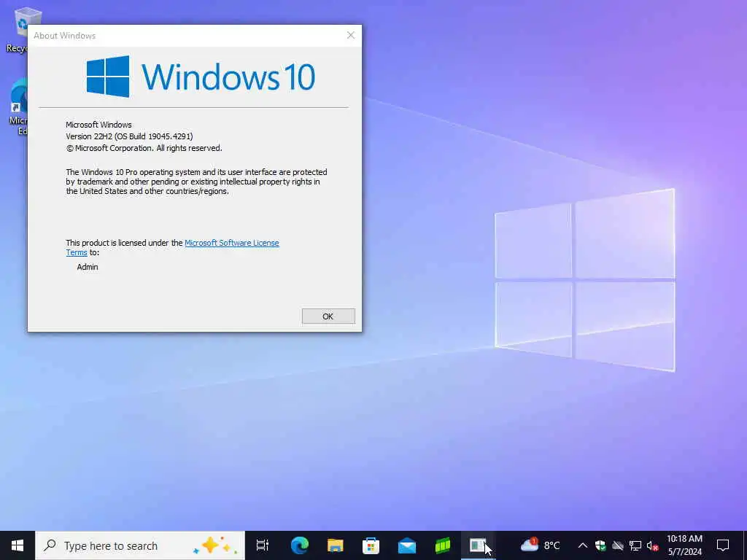The height and width of the screenshot is (560, 747).
Task: Open File Explorer from the taskbar
Action: [x=336, y=545]
